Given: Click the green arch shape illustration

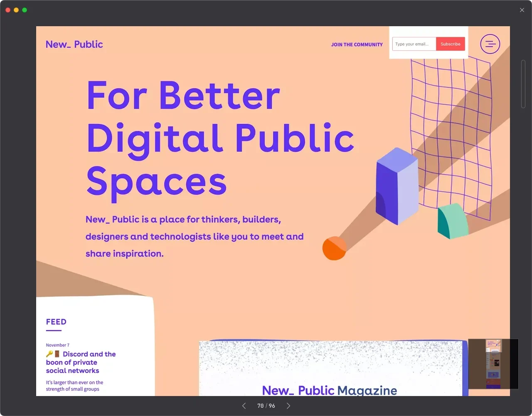Looking at the screenshot, I should click(452, 221).
